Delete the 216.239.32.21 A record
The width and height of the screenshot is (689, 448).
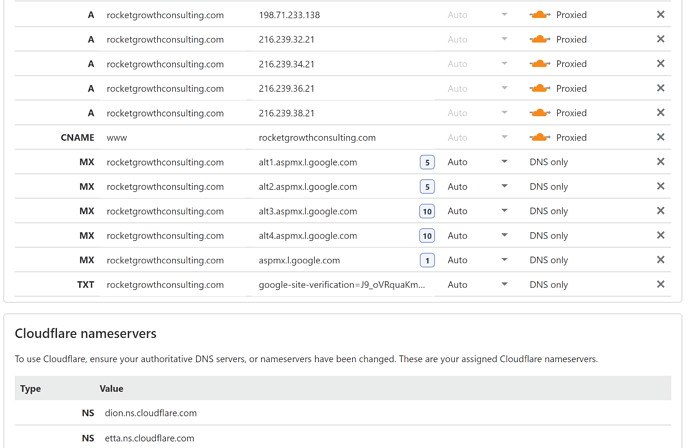point(660,39)
